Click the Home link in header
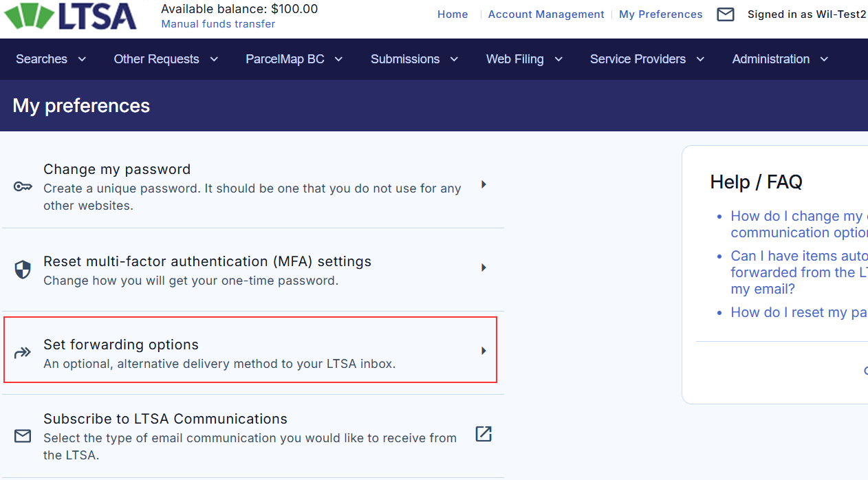This screenshot has height=480, width=868. coord(453,14)
